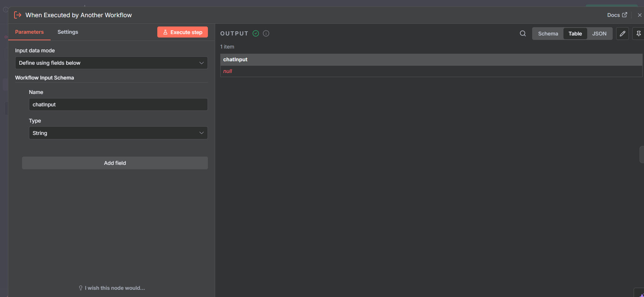Click the Add field button
This screenshot has width=644, height=297.
click(x=115, y=163)
